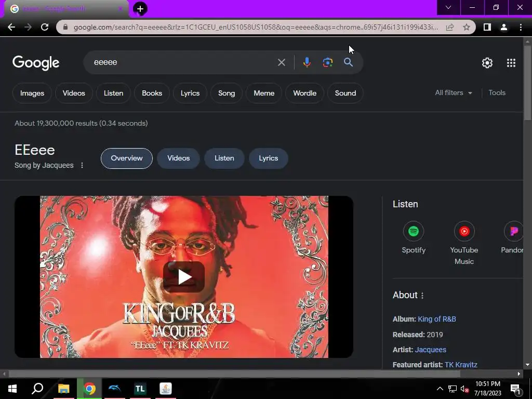Filter results by Images
The height and width of the screenshot is (399, 532).
(x=32, y=93)
